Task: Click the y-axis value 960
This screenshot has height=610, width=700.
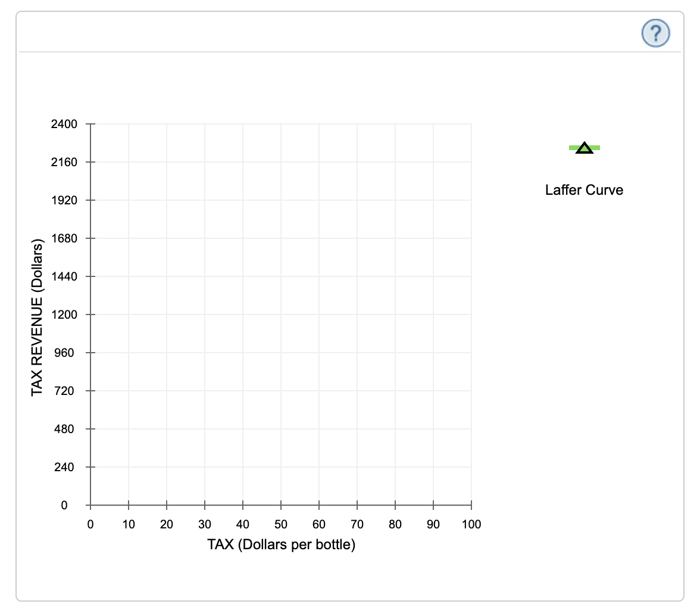Action: click(x=64, y=353)
